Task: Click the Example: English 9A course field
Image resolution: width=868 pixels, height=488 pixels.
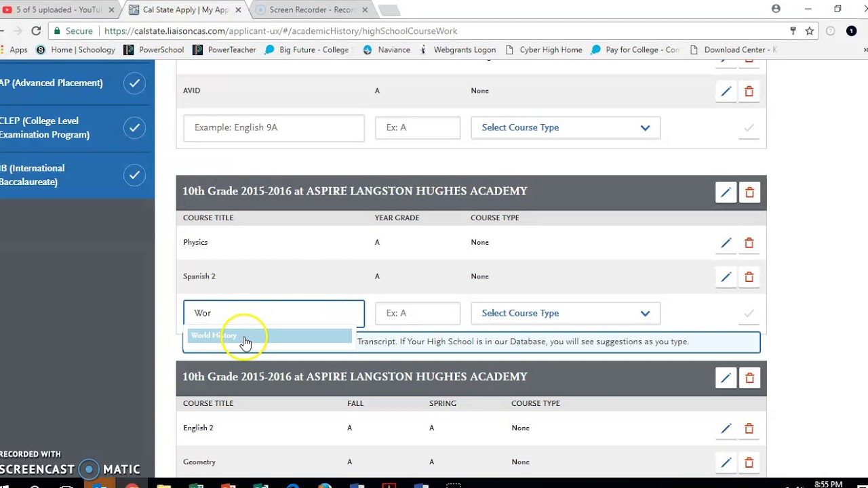Action: [x=274, y=127]
